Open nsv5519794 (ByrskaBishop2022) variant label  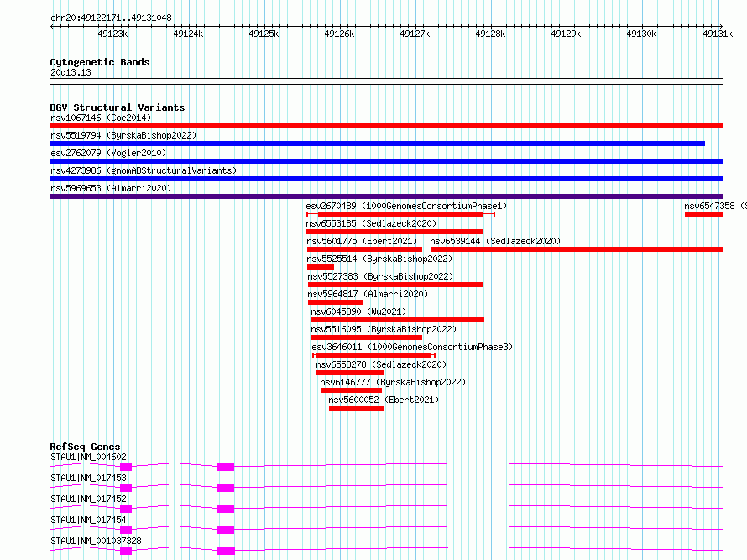pyautogui.click(x=123, y=135)
